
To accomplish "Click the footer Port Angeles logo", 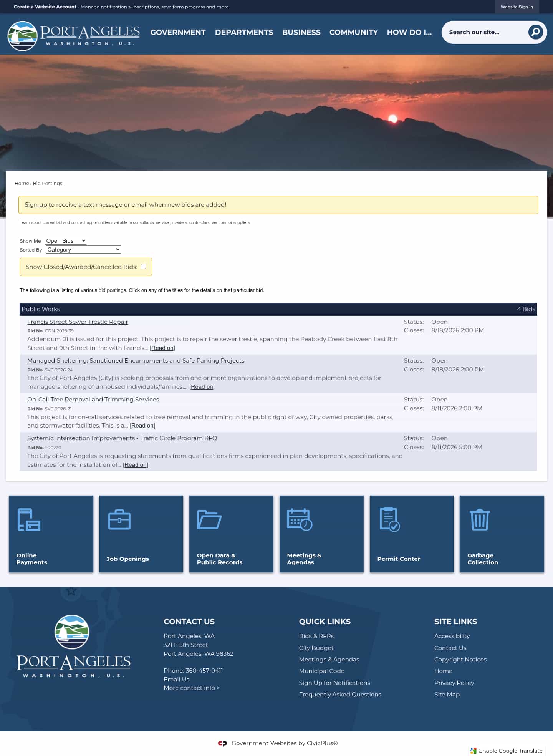I will pyautogui.click(x=73, y=646).
